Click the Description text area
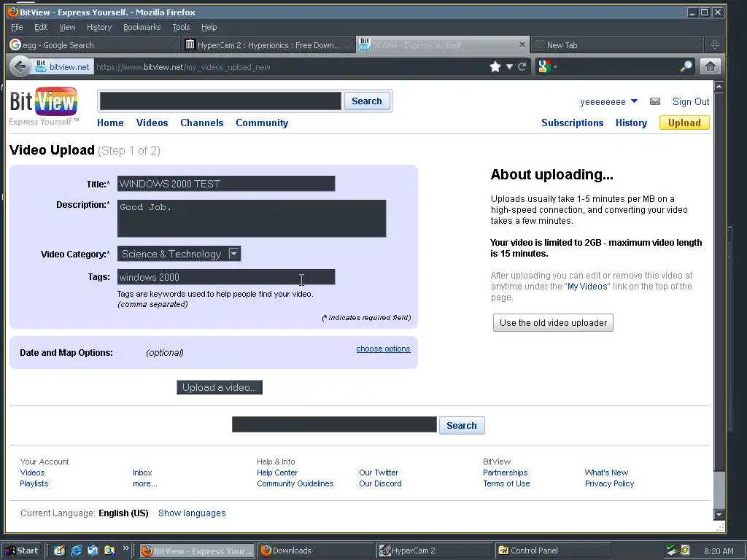 252,218
